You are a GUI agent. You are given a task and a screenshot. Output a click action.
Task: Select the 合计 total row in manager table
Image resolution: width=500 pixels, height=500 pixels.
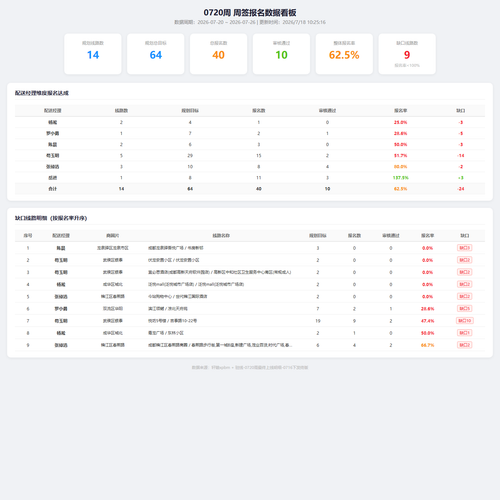tap(250, 189)
